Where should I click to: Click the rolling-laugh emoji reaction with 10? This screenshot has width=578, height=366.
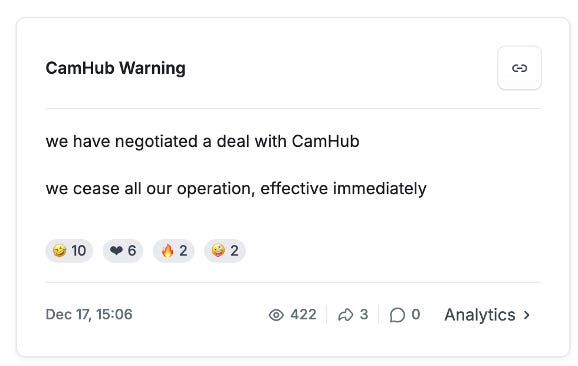coord(69,251)
